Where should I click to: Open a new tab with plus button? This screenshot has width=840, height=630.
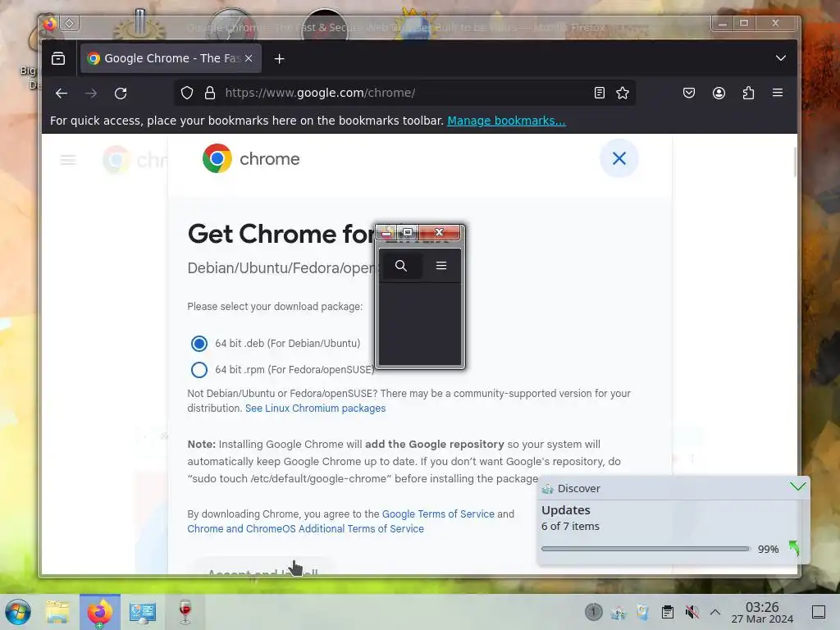click(x=279, y=59)
